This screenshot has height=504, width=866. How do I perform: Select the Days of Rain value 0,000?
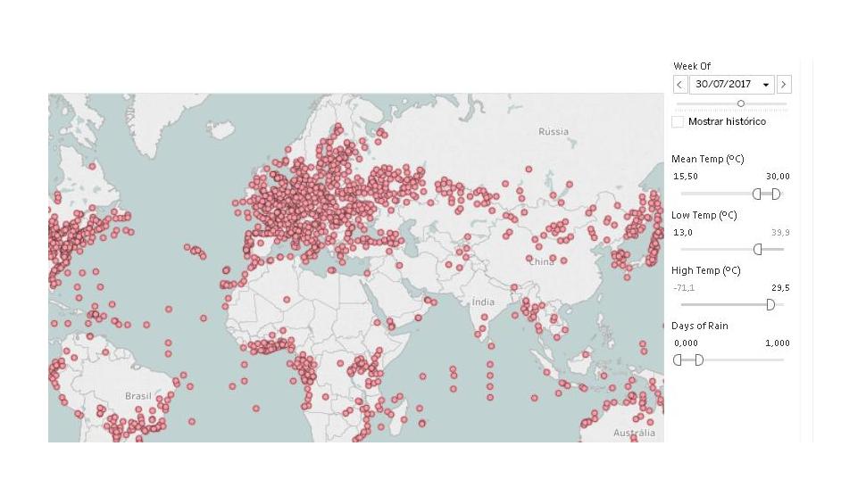click(686, 343)
